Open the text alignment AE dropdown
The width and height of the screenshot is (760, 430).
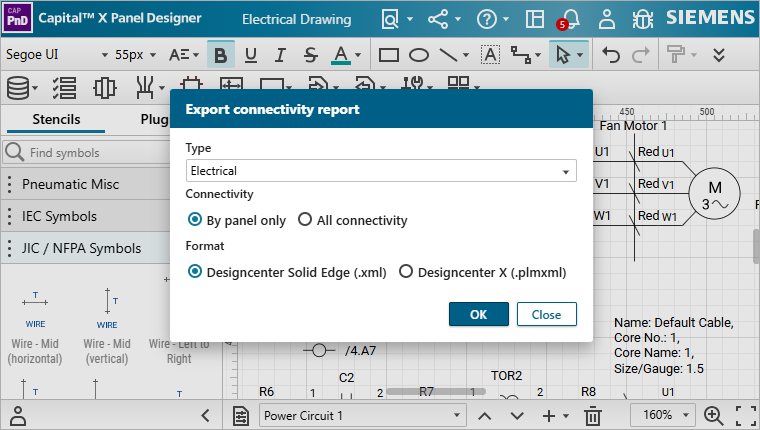[x=184, y=55]
